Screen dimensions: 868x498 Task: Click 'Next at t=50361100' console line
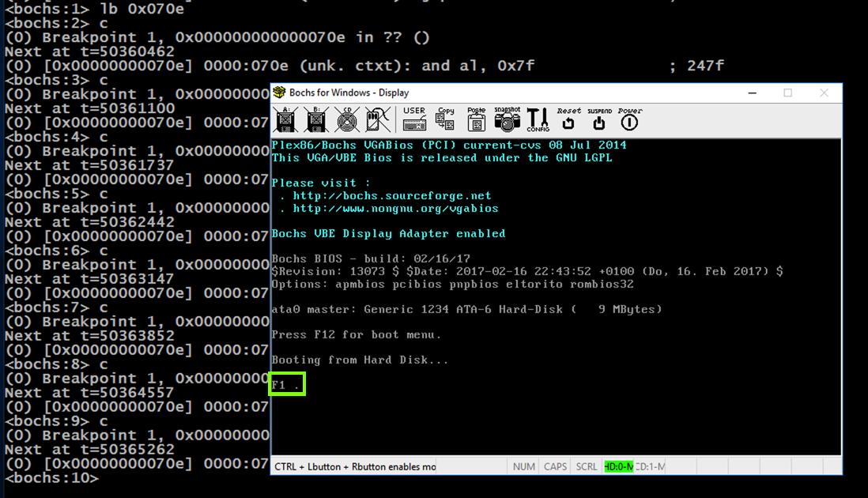(89, 108)
